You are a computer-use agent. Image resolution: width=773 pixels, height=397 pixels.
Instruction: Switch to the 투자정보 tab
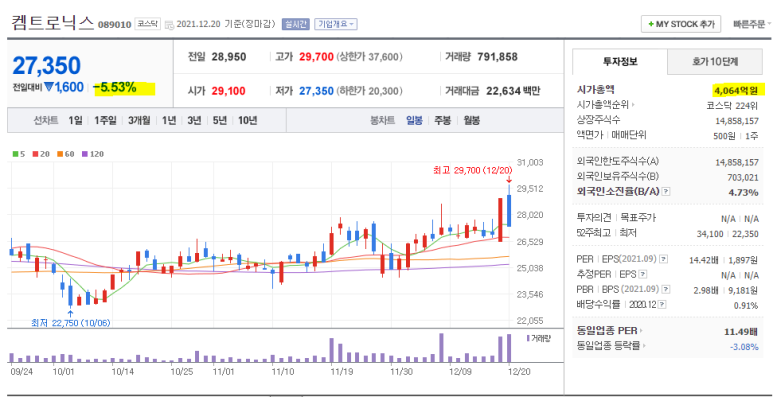tap(620, 62)
